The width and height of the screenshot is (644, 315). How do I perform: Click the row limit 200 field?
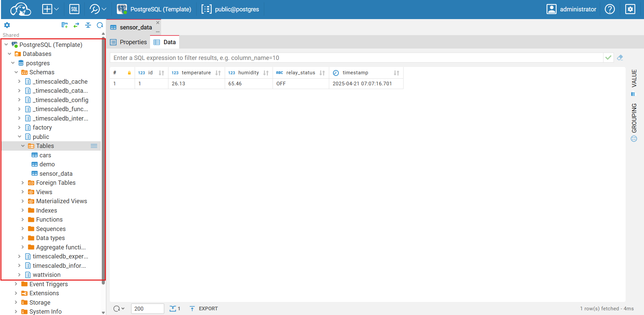coord(147,309)
